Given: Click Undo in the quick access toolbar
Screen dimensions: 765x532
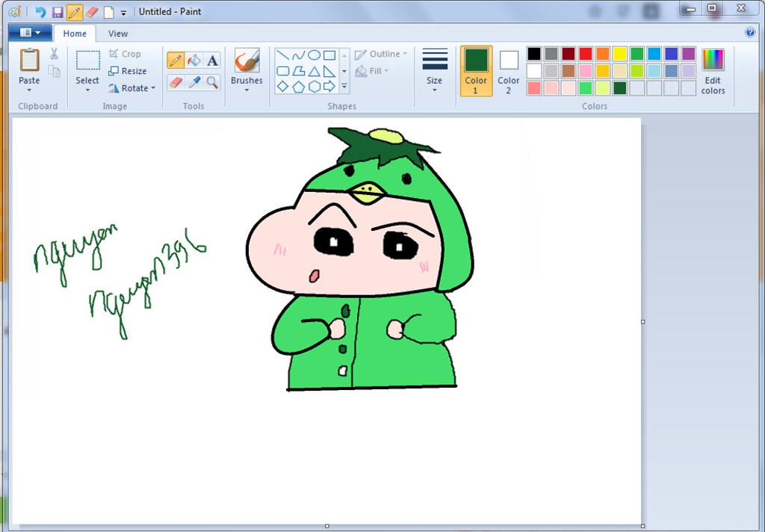Looking at the screenshot, I should [41, 12].
